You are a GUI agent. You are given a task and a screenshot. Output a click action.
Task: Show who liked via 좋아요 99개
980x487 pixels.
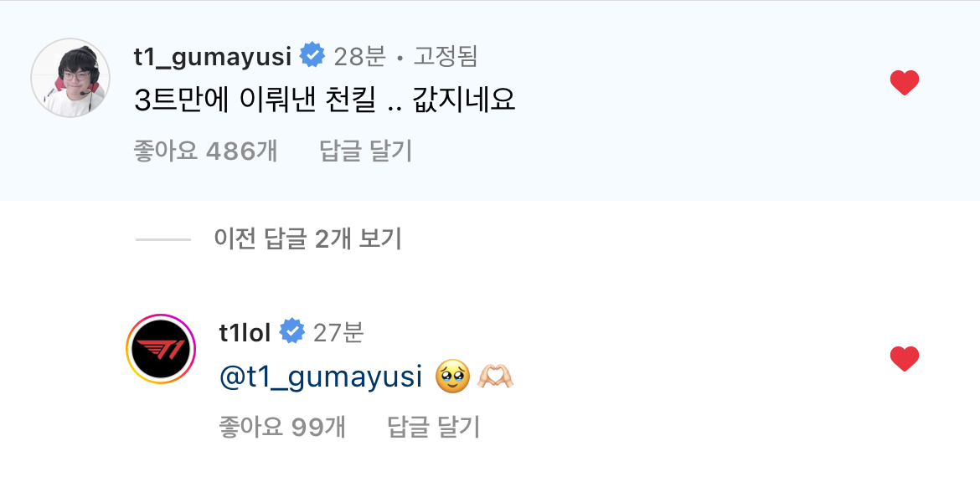281,427
